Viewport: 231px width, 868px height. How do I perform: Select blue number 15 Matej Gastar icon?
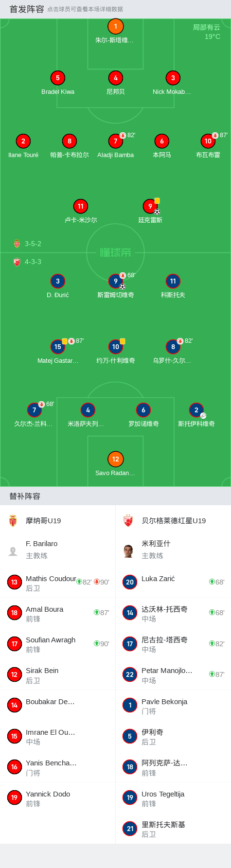click(x=57, y=347)
